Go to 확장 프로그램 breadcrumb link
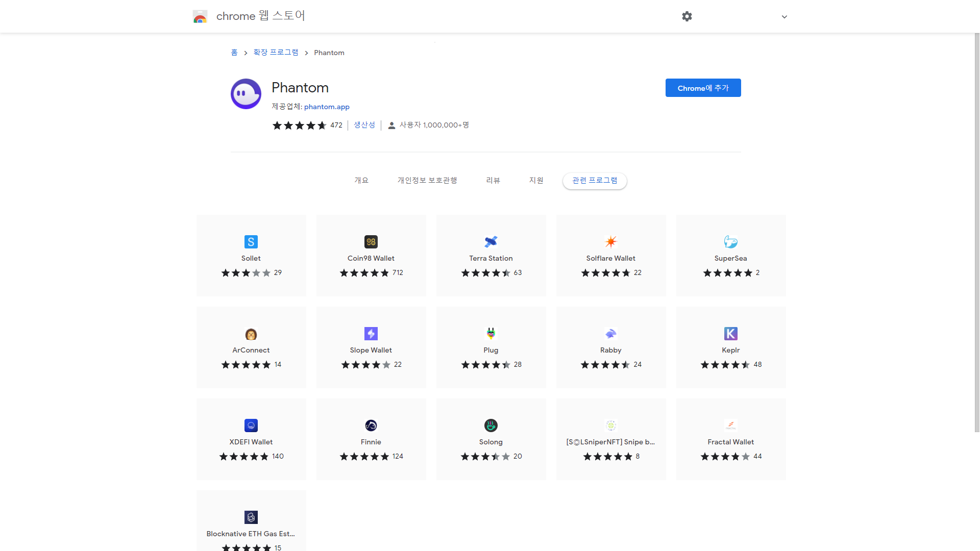The image size is (980, 551). coord(276,53)
